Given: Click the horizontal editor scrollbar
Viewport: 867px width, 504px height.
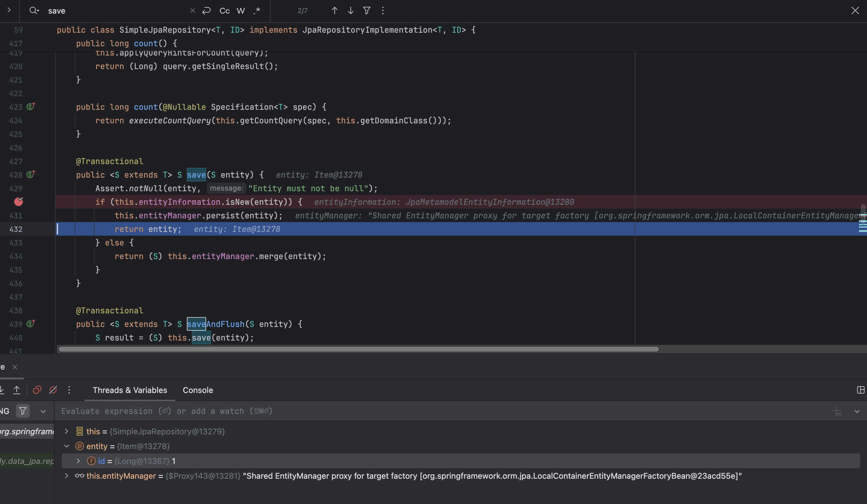Looking at the screenshot, I should coord(358,349).
